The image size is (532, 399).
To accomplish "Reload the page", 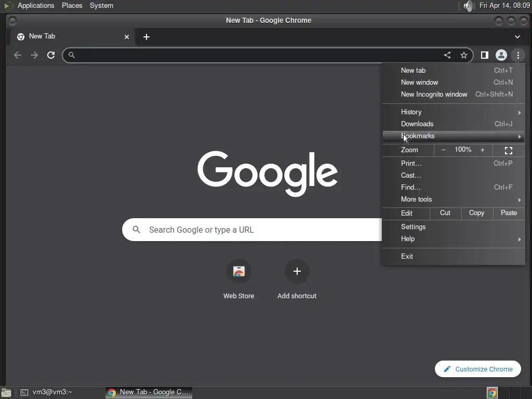I will pyautogui.click(x=51, y=55).
